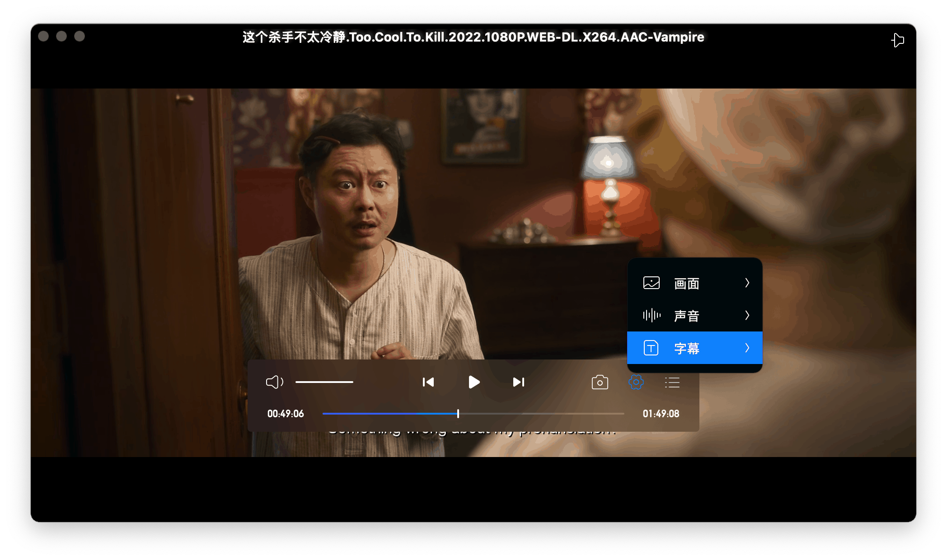Open the playlist list icon
The width and height of the screenshot is (947, 560).
coord(672,383)
